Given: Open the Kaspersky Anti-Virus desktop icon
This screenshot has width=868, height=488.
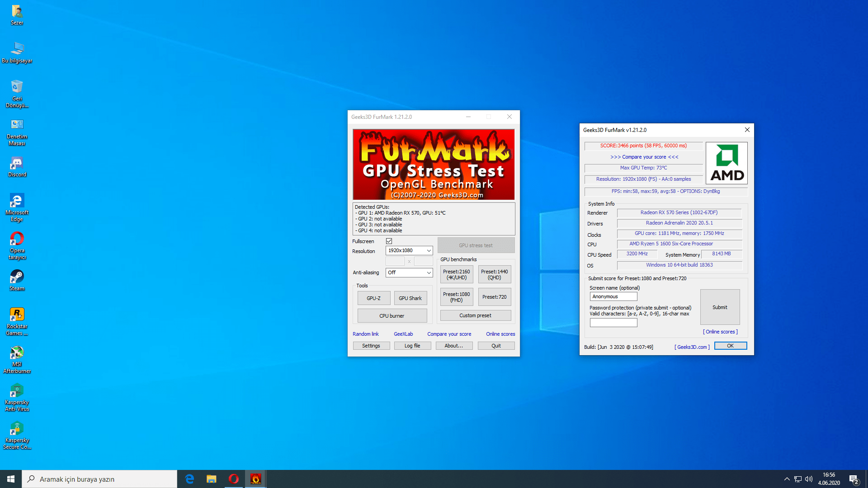Looking at the screenshot, I should (17, 390).
